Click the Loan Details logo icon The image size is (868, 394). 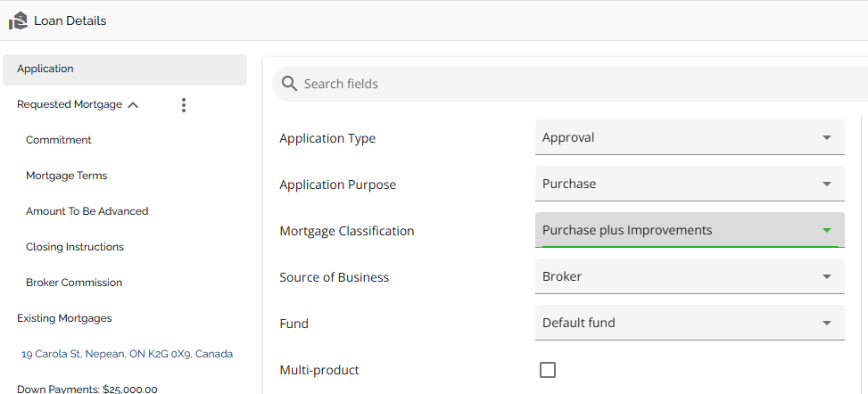click(18, 21)
